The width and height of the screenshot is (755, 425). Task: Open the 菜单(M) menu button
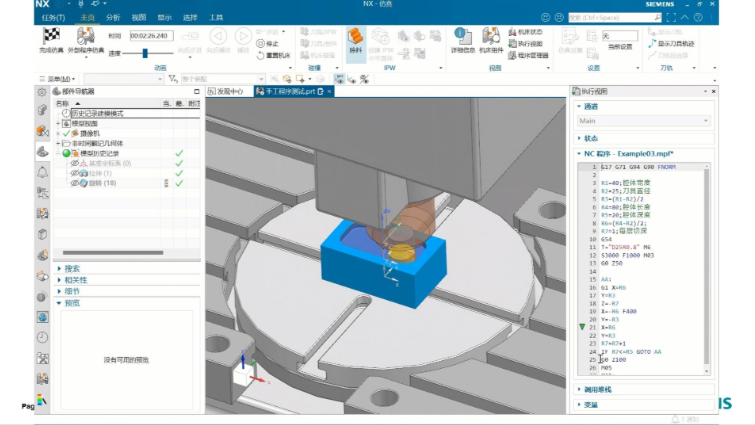(57, 79)
